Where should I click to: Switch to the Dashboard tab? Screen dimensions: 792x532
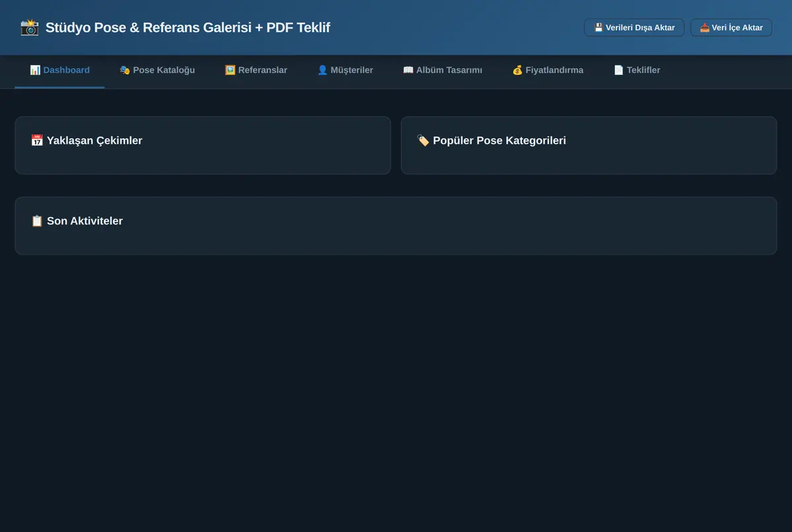[59, 70]
